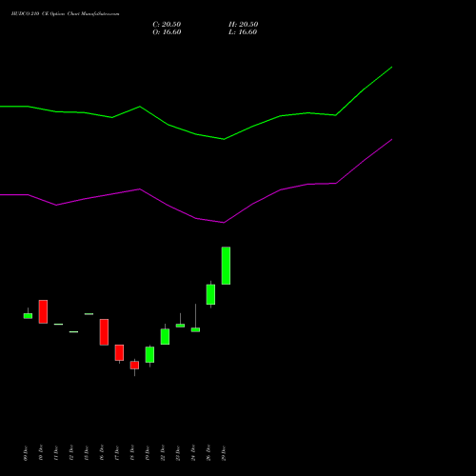Select the small green candle for 23 Dec
The image size is (476, 476).
click(180, 326)
